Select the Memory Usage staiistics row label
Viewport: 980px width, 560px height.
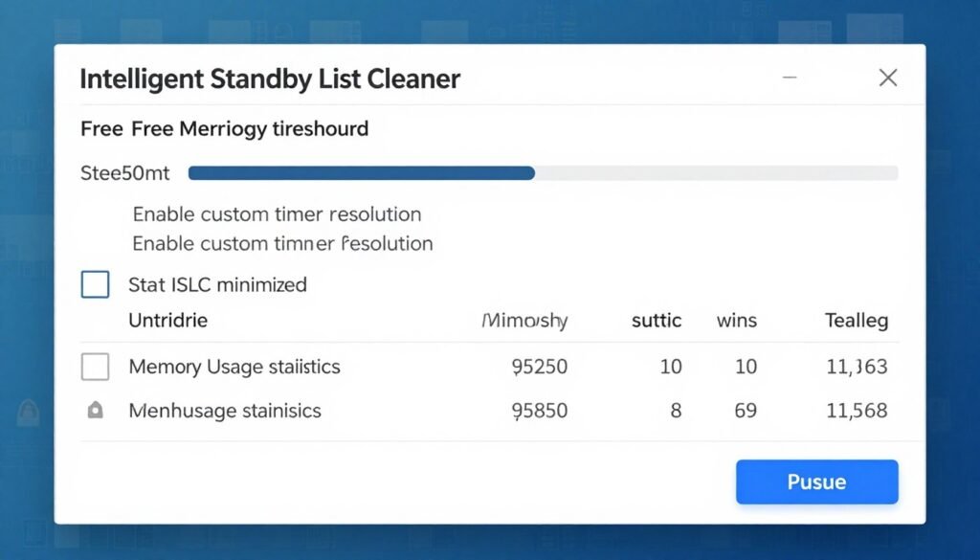tap(234, 367)
